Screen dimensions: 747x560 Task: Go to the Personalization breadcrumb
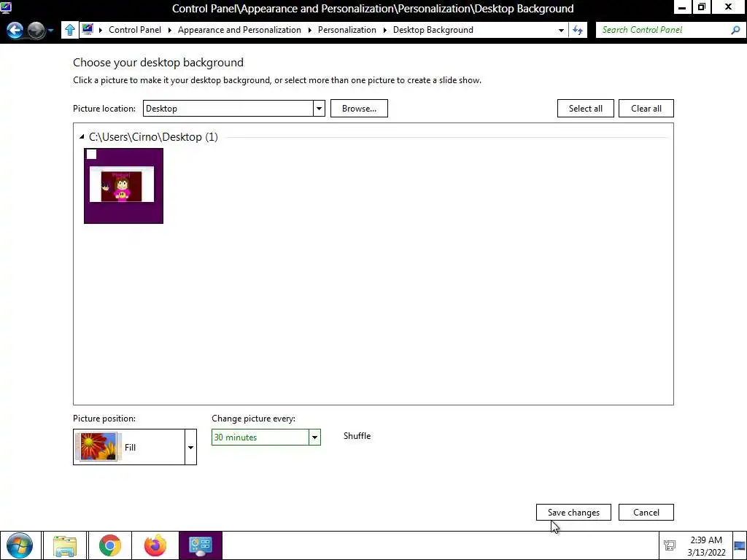tap(347, 29)
